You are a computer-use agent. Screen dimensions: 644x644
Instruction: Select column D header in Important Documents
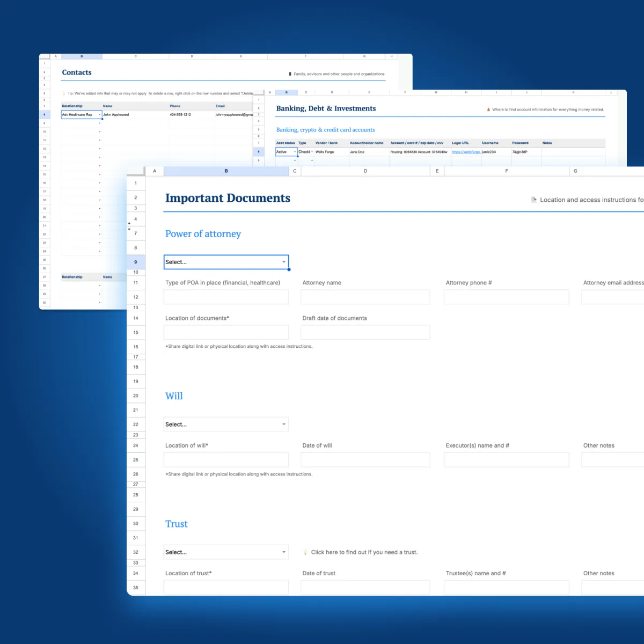pos(365,171)
